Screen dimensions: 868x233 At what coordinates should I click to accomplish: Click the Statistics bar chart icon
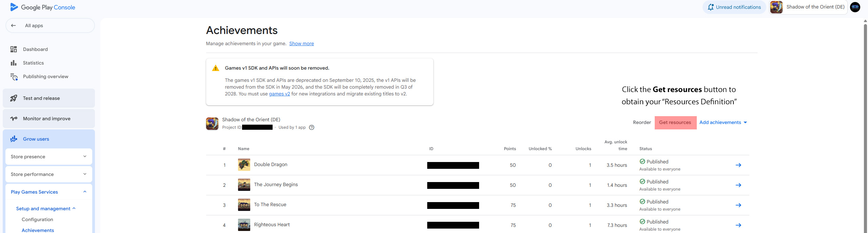coord(14,63)
